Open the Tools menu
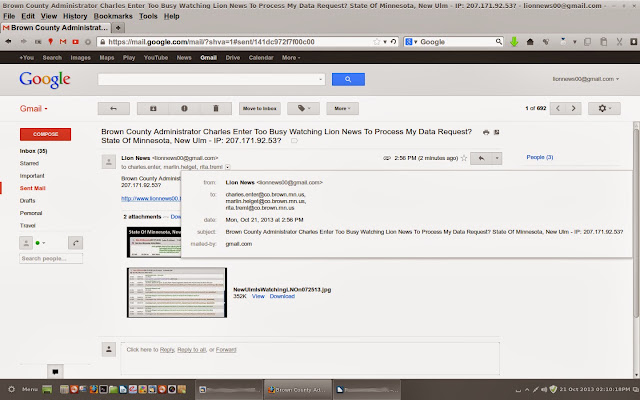The width and height of the screenshot is (640, 400). (x=148, y=16)
